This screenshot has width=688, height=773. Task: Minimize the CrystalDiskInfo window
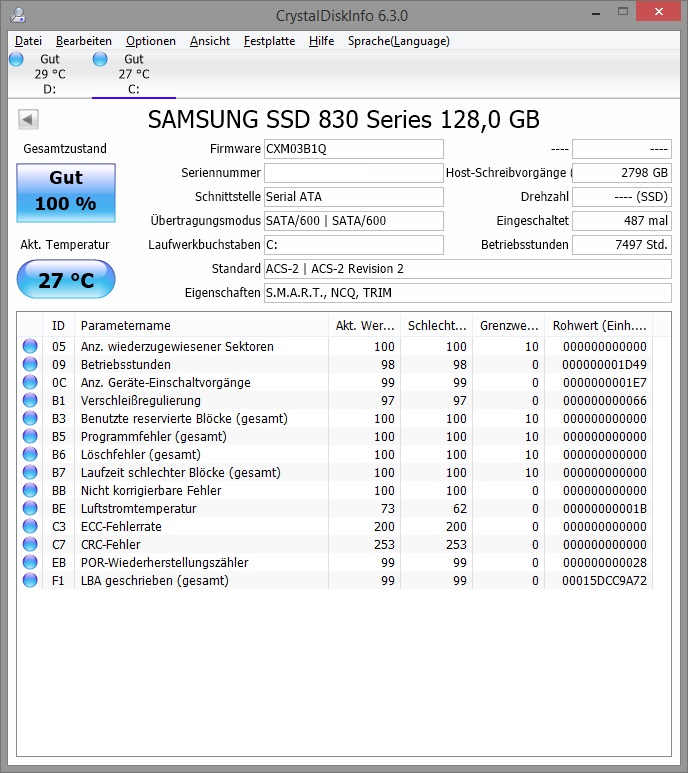coord(596,13)
